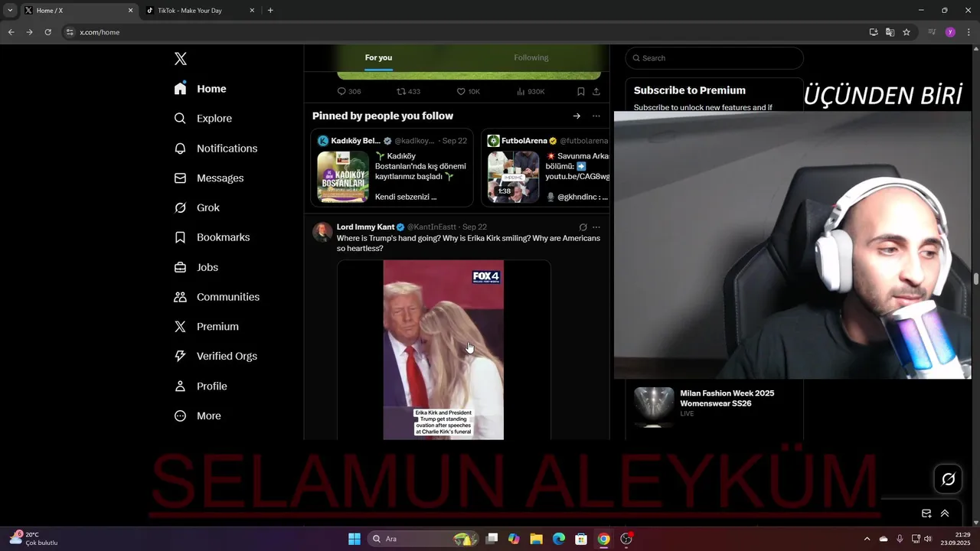Viewport: 980px width, 551px height.
Task: Like the post with 10K likes
Action: (x=468, y=92)
